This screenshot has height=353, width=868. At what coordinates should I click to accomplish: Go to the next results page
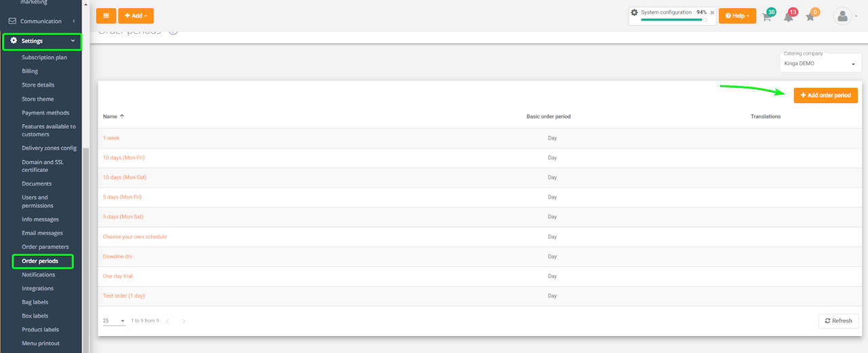coord(184,320)
